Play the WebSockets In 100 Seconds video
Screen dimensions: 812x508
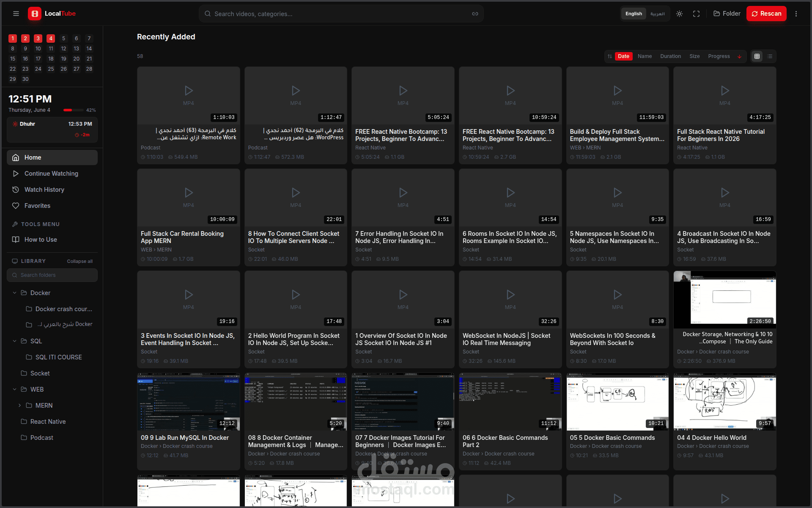[617, 300]
